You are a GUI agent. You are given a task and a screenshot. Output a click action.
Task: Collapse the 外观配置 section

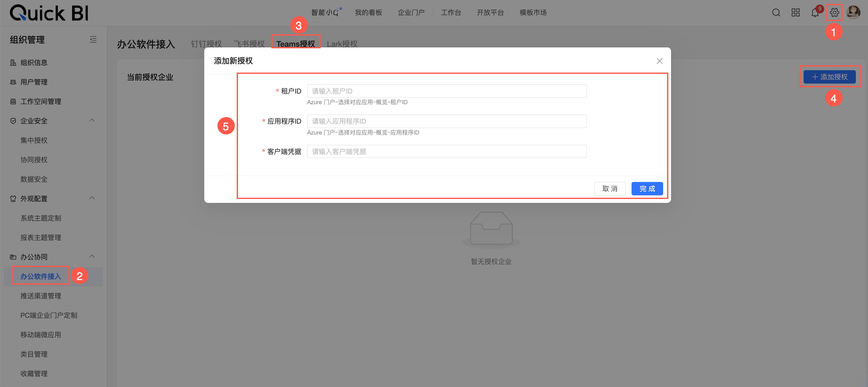coord(92,198)
